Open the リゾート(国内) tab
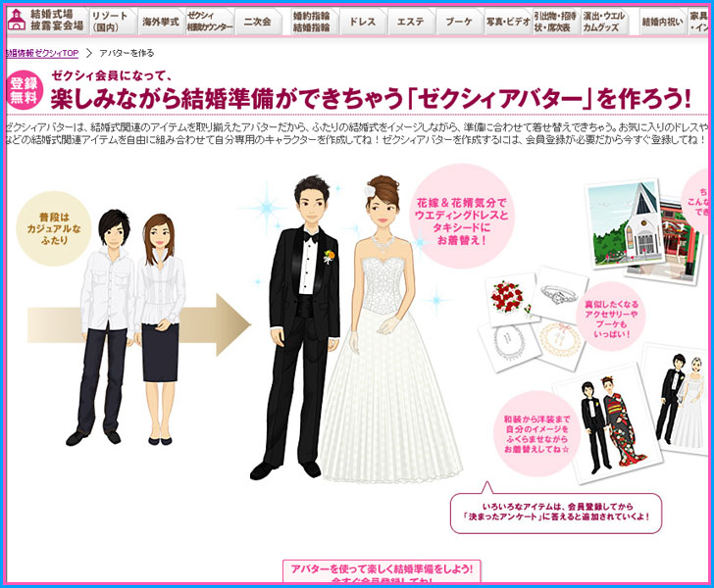 pos(111,22)
